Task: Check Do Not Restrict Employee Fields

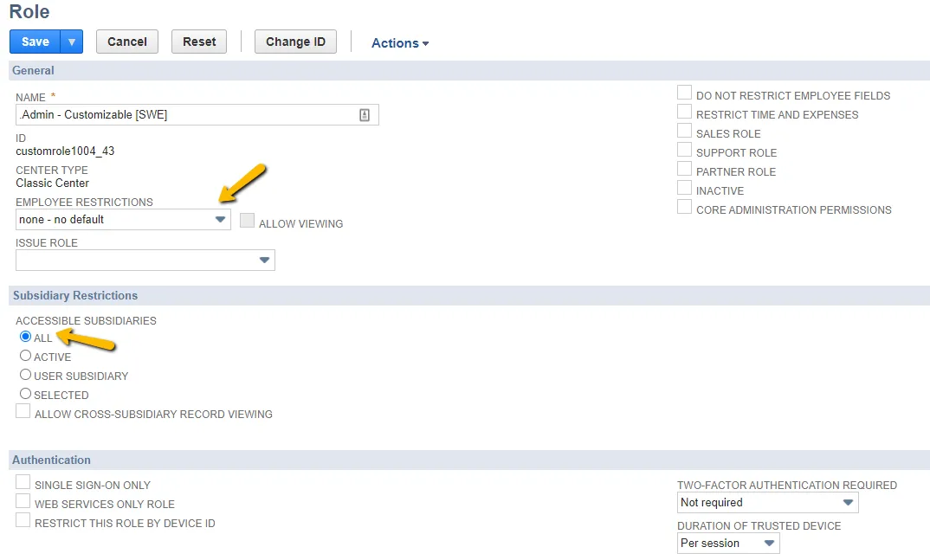Action: [x=684, y=93]
